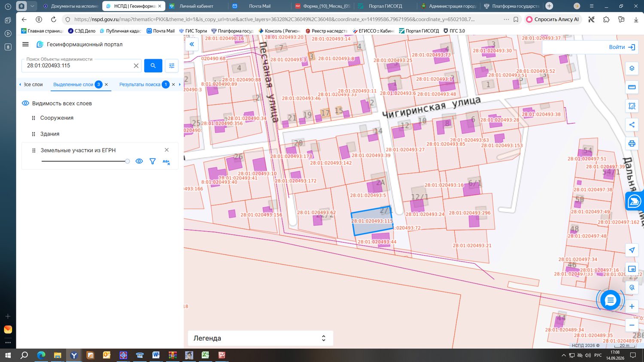This screenshot has height=362, width=644.
Task: Select the highlighted parcel 28:01:020493:115 on map
Action: 372,221
